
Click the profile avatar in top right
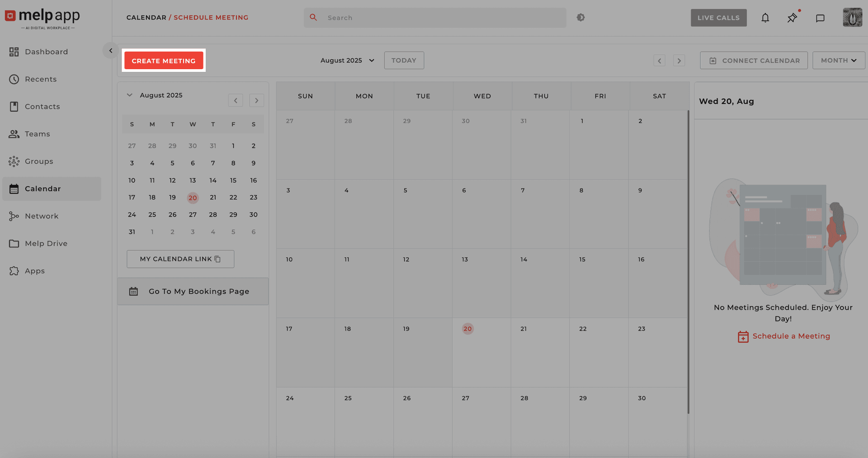click(x=852, y=18)
